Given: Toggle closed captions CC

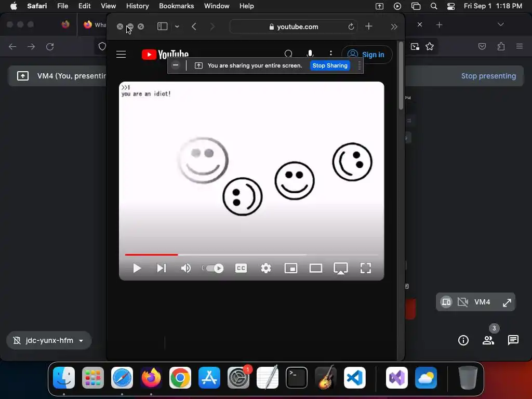Looking at the screenshot, I should pos(241,269).
